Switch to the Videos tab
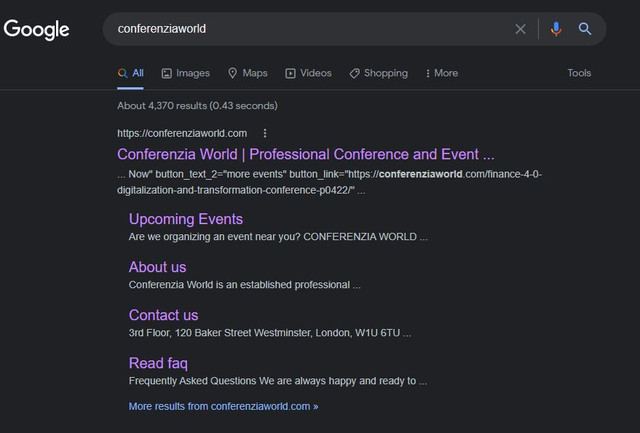The width and height of the screenshot is (640, 433). click(x=309, y=73)
